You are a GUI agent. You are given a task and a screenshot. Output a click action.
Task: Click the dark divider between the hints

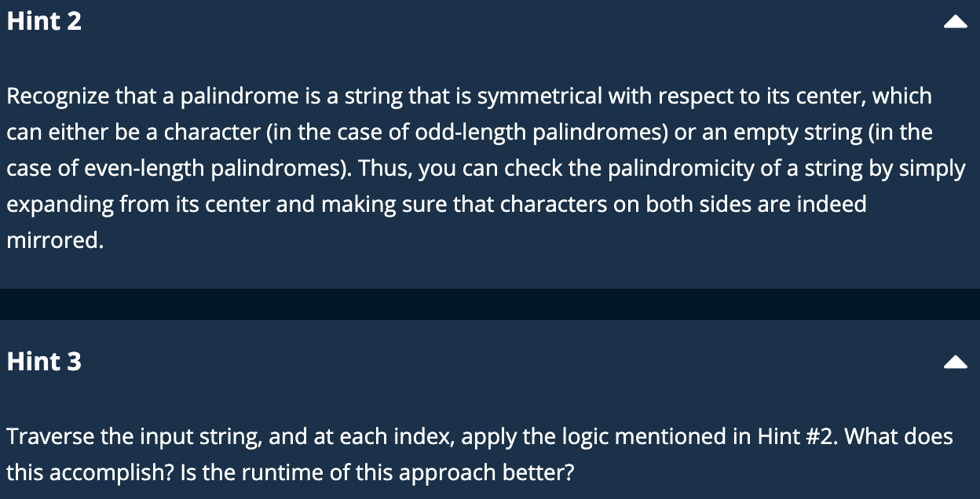click(x=490, y=304)
